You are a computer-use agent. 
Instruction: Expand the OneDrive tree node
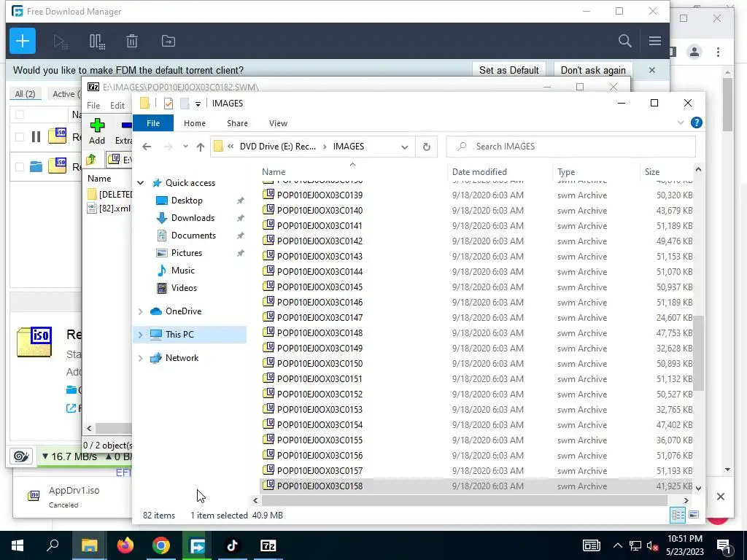coord(141,311)
